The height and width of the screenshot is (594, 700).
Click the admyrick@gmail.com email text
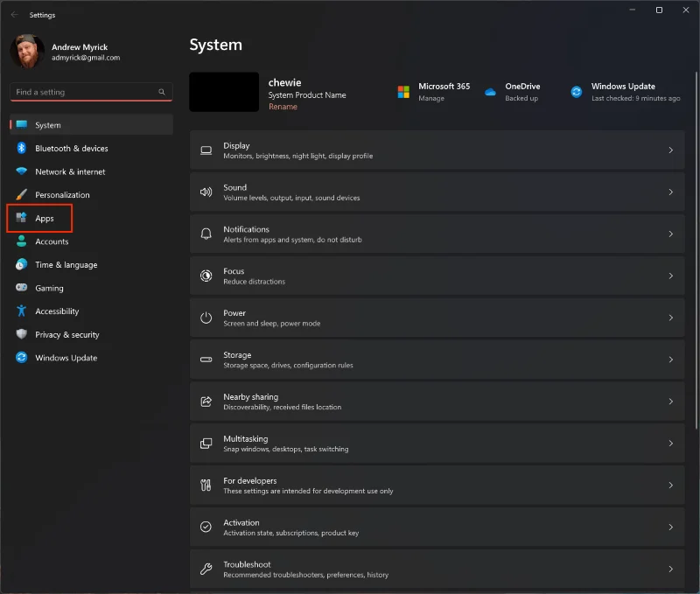(86, 58)
